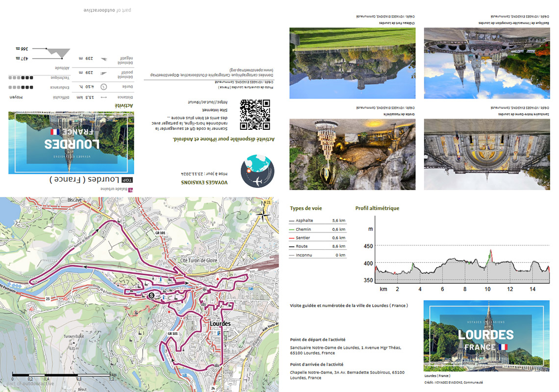Click the Mise à jour 23.11.2024 text
Viewport: 559px width, 392px height.
[204, 174]
